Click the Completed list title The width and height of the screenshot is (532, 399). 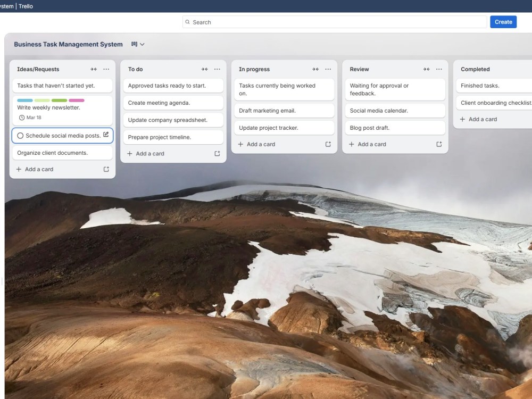[x=475, y=69]
